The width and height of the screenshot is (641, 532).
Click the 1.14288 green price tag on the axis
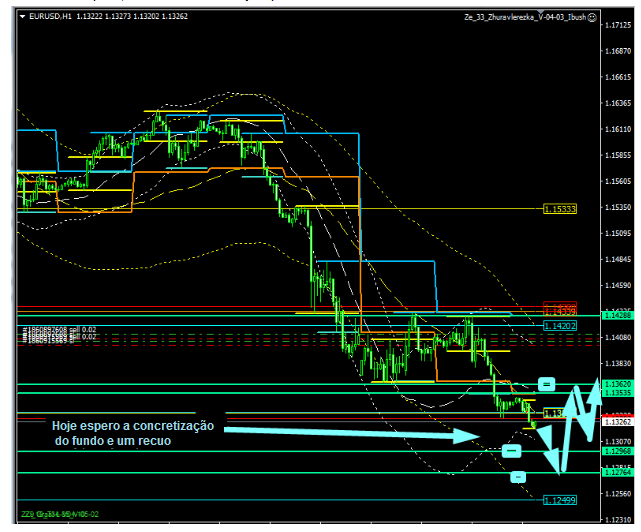coord(618,316)
